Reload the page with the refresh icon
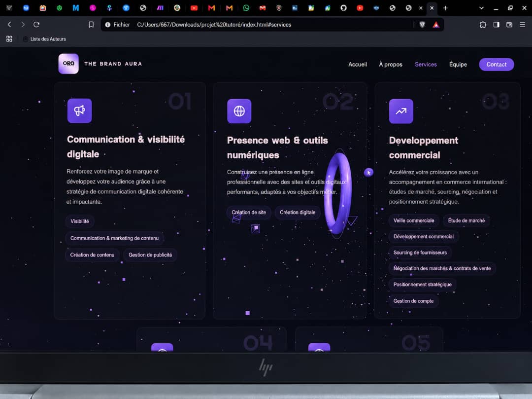 point(36,25)
